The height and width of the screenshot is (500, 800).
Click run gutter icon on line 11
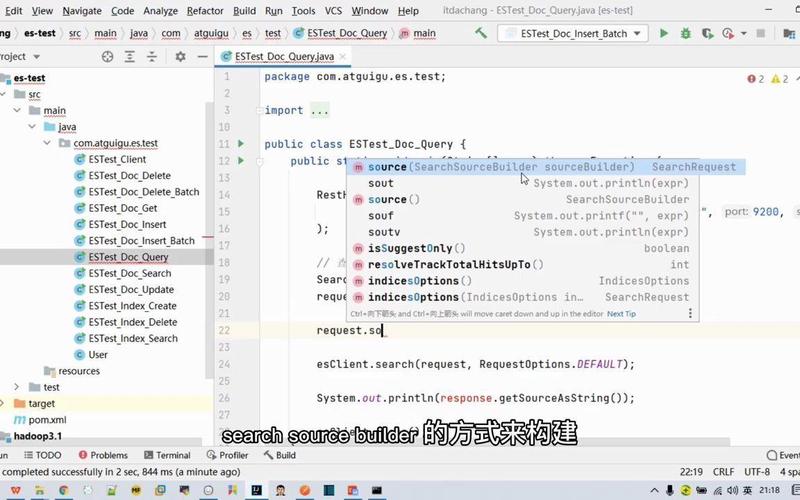pos(241,144)
